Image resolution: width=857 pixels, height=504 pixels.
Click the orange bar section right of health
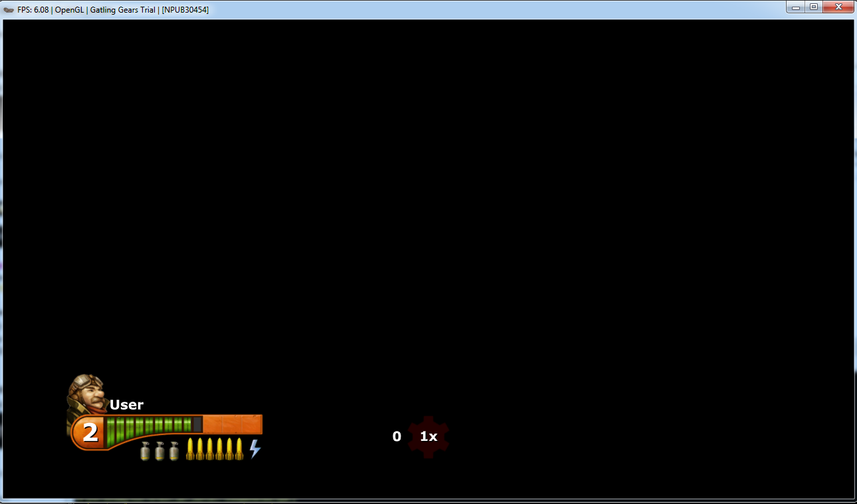pyautogui.click(x=233, y=424)
